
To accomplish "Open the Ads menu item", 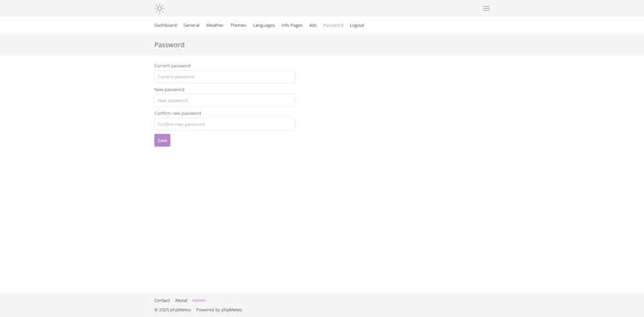I will 313,25.
